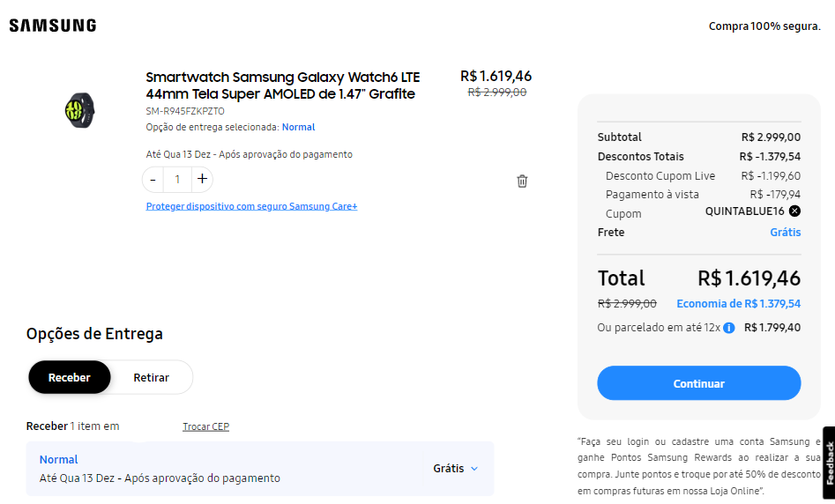
Task: Click the Samsung logo
Action: click(x=53, y=26)
